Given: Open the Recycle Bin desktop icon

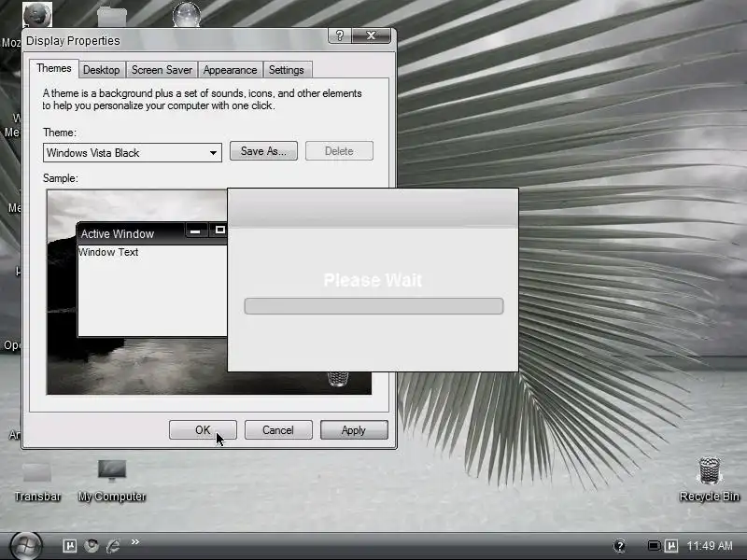Looking at the screenshot, I should pos(710,479).
